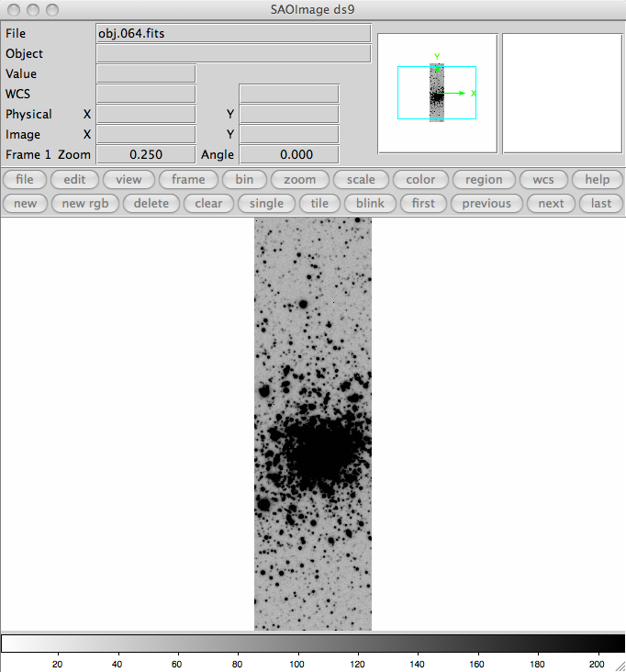Start blink frame mode
The width and height of the screenshot is (626, 672).
click(370, 203)
